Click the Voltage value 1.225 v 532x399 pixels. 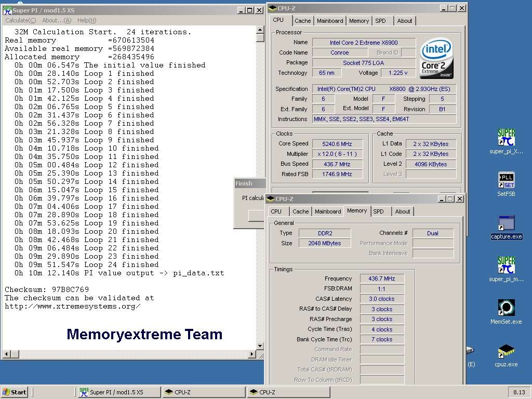(x=398, y=73)
